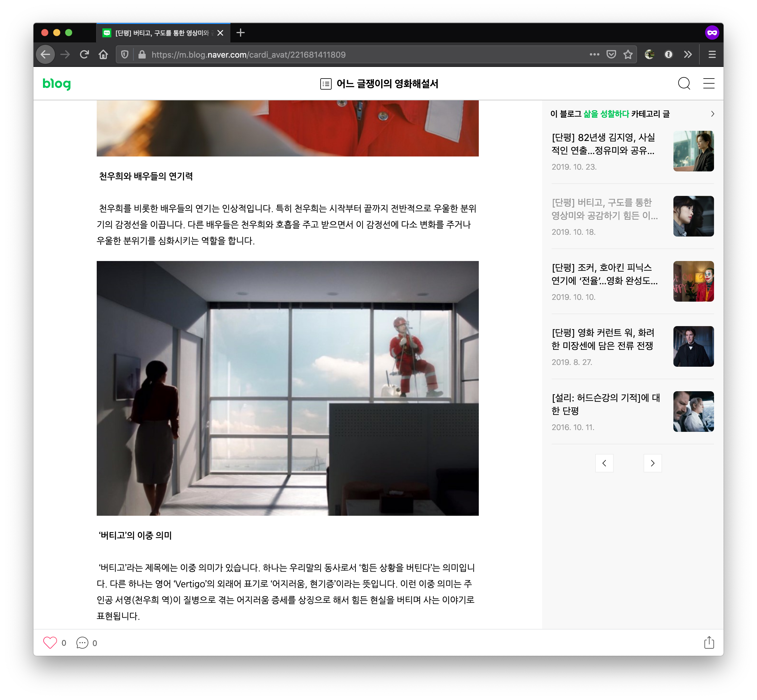The image size is (757, 700).
Task: Click the Joker review thumbnail
Action: tap(693, 281)
